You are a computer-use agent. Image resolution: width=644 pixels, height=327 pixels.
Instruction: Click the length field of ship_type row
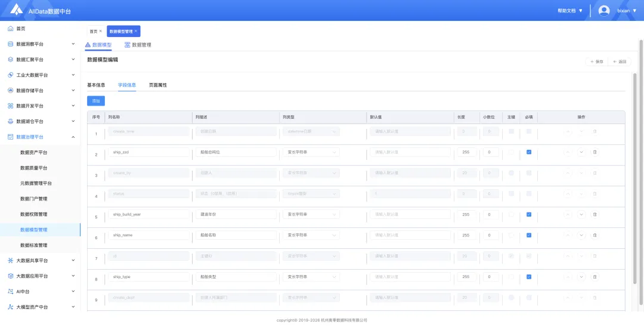click(467, 277)
